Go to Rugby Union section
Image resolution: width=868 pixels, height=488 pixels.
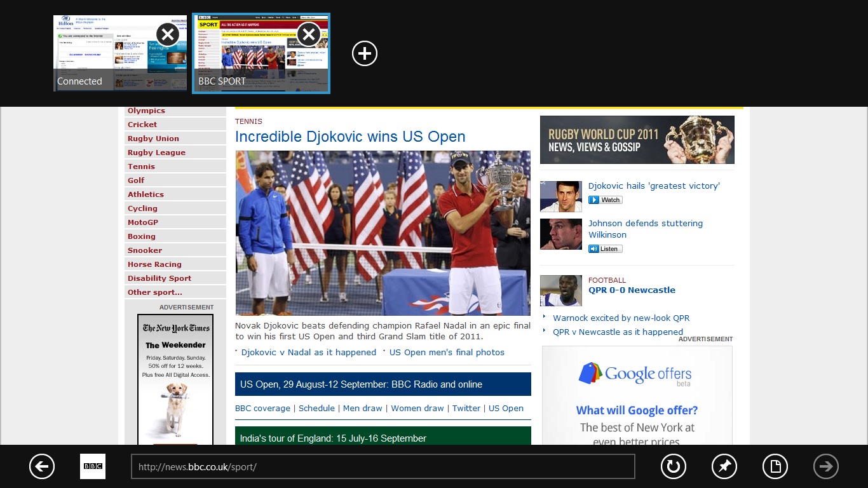point(153,139)
